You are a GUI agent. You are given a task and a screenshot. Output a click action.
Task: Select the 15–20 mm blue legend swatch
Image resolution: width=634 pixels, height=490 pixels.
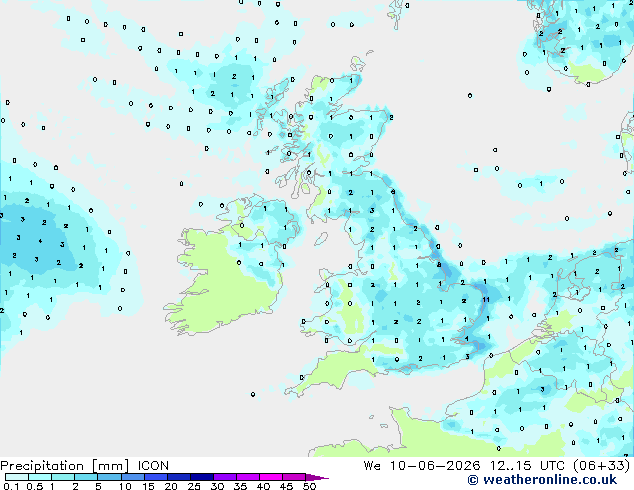pos(156,477)
